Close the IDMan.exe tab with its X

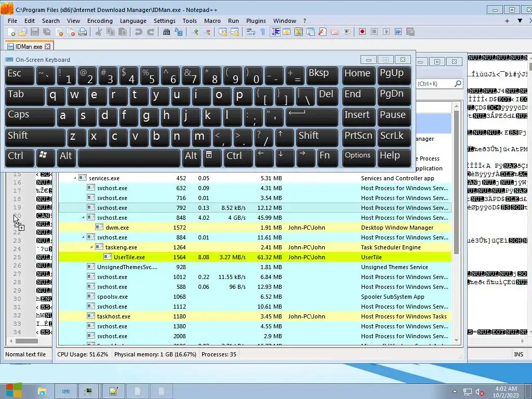[47, 46]
